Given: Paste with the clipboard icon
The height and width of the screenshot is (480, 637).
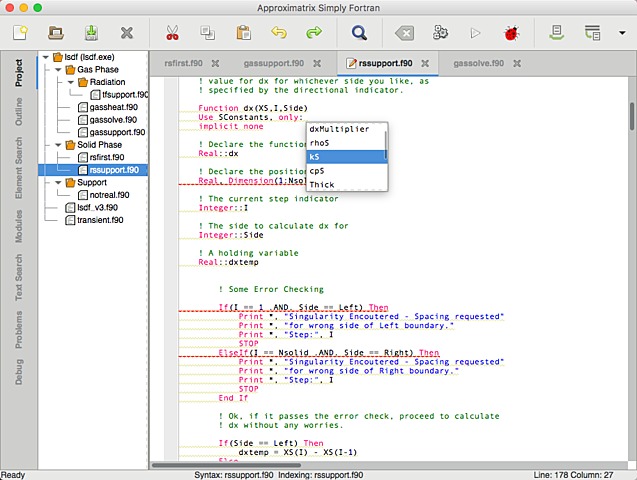Looking at the screenshot, I should point(243,32).
